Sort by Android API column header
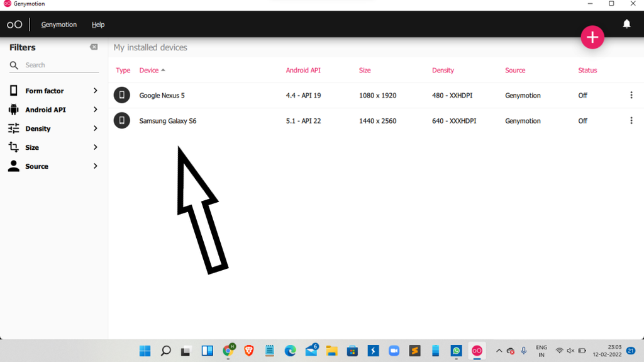The image size is (644, 362). click(303, 71)
